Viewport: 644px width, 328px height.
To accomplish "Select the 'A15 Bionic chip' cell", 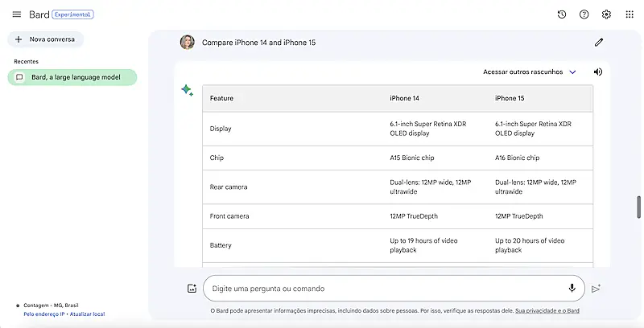I will tap(412, 158).
